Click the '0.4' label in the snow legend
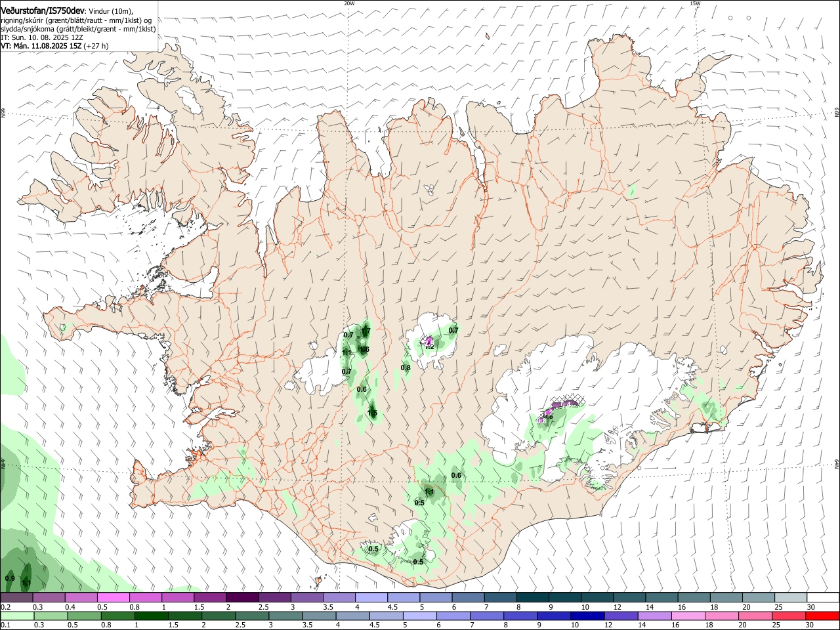Viewport: 840px width, 630px height. click(x=70, y=607)
